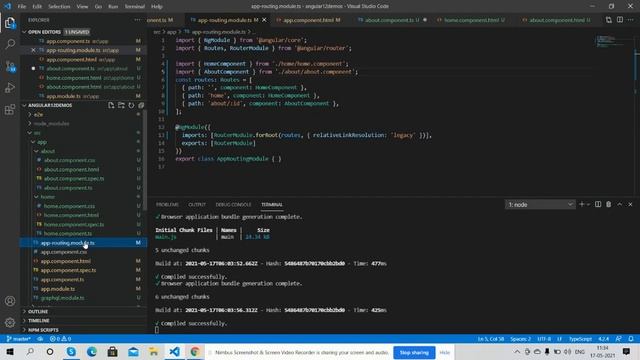This screenshot has height=360, width=640.
Task: Switch to home.component.html editor tab
Action: tap(472, 20)
